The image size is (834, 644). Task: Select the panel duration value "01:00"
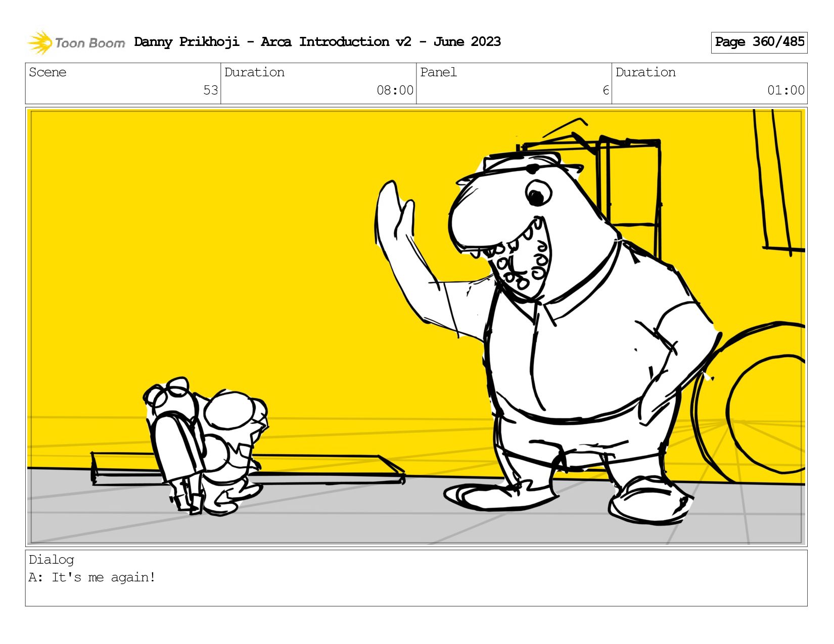point(786,90)
